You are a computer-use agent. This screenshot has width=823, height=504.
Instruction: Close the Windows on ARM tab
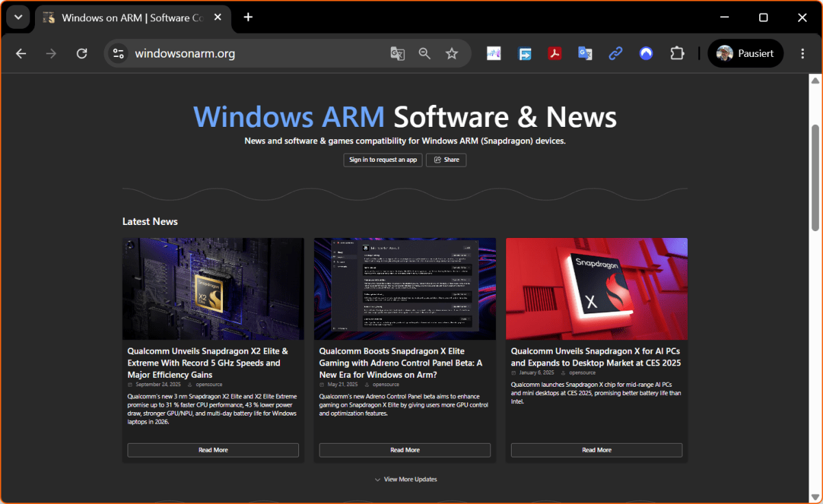[218, 18]
